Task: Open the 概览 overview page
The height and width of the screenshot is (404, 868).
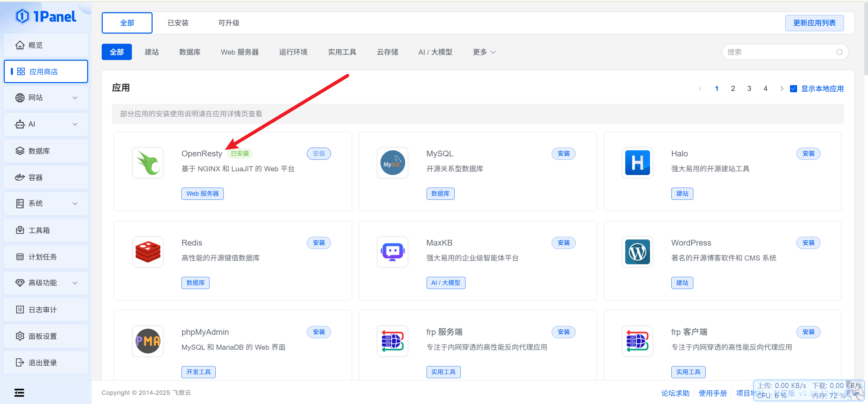Action: (x=46, y=45)
